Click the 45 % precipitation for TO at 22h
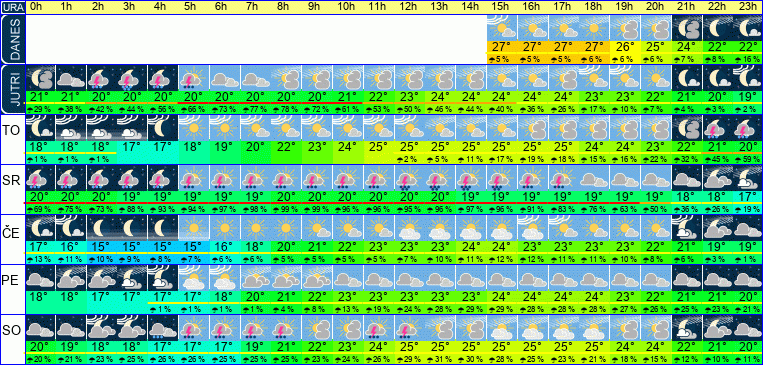The width and height of the screenshot is (763, 365). [717, 160]
